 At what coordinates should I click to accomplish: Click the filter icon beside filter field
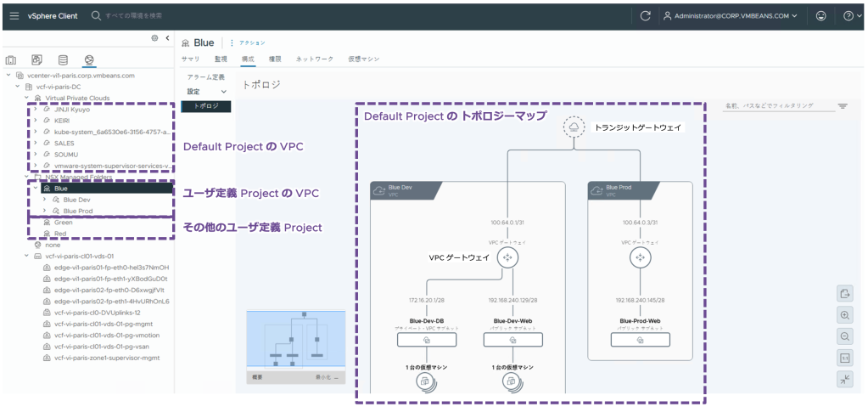[843, 106]
